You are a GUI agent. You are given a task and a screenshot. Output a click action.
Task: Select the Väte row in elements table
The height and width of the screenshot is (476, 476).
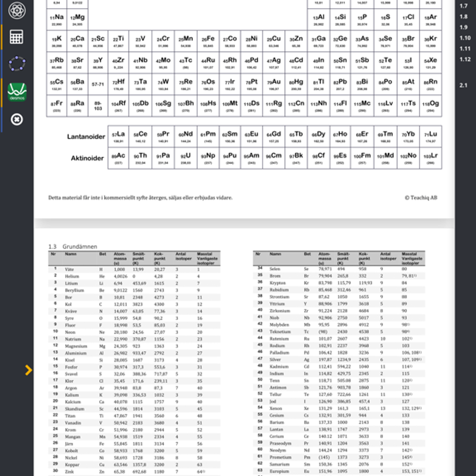coord(134,270)
